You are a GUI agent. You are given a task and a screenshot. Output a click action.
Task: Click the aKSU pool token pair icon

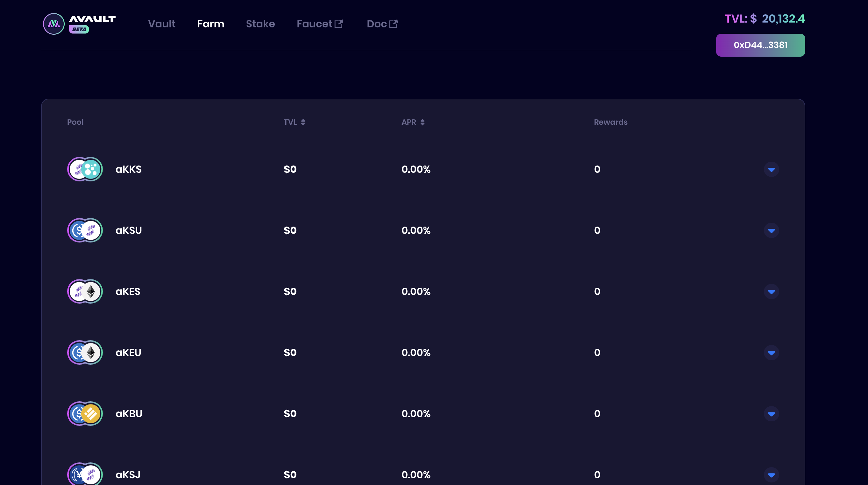(x=85, y=230)
